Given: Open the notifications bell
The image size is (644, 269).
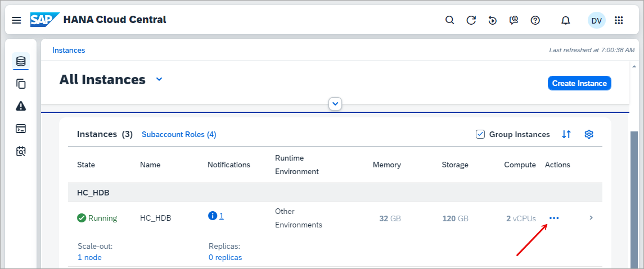Looking at the screenshot, I should pos(566,20).
